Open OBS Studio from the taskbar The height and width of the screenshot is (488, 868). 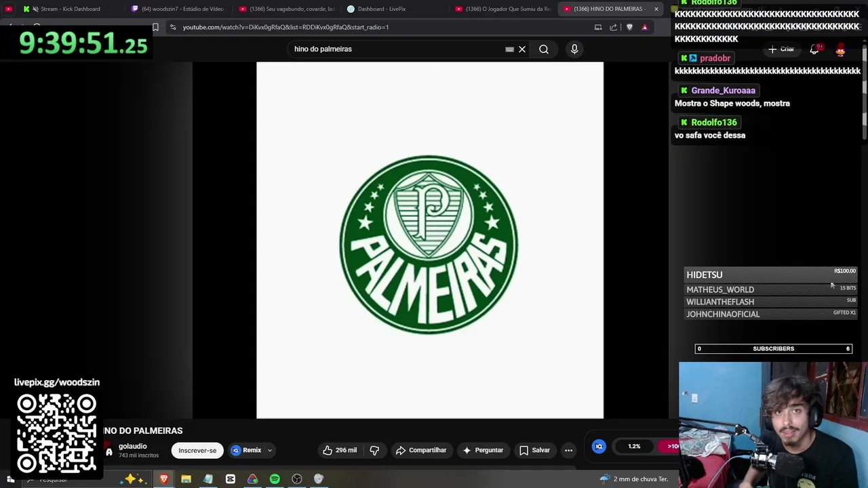(297, 479)
